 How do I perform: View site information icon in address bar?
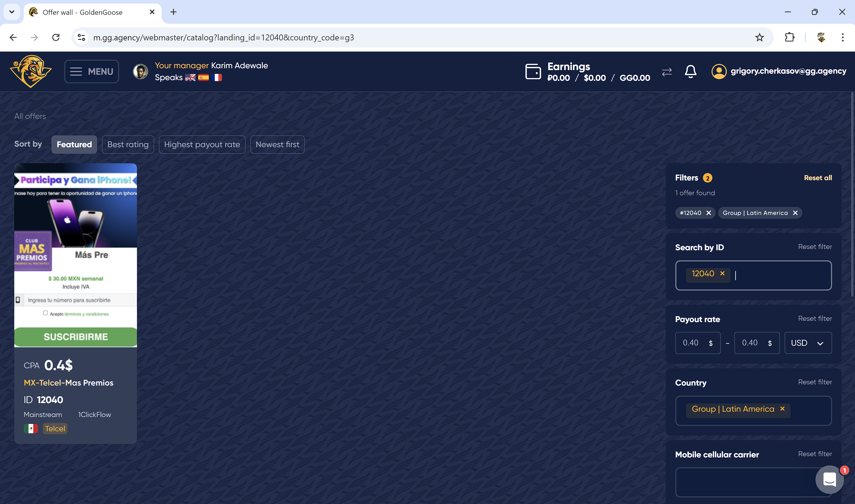point(81,37)
